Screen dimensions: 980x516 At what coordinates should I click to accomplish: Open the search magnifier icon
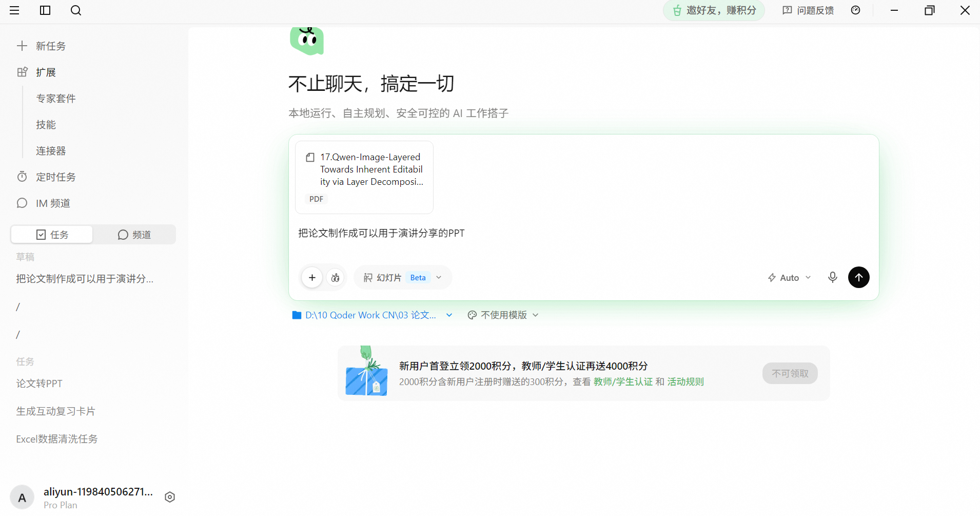76,10
